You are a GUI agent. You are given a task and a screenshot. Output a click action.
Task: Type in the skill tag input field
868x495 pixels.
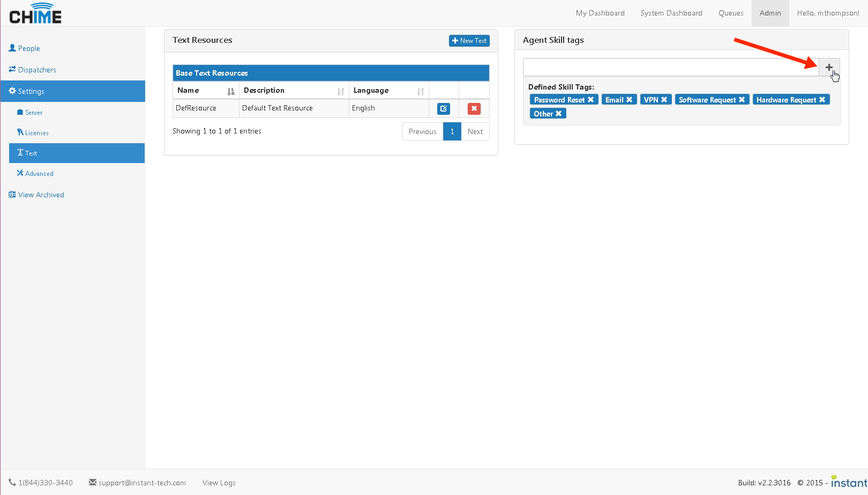point(670,68)
